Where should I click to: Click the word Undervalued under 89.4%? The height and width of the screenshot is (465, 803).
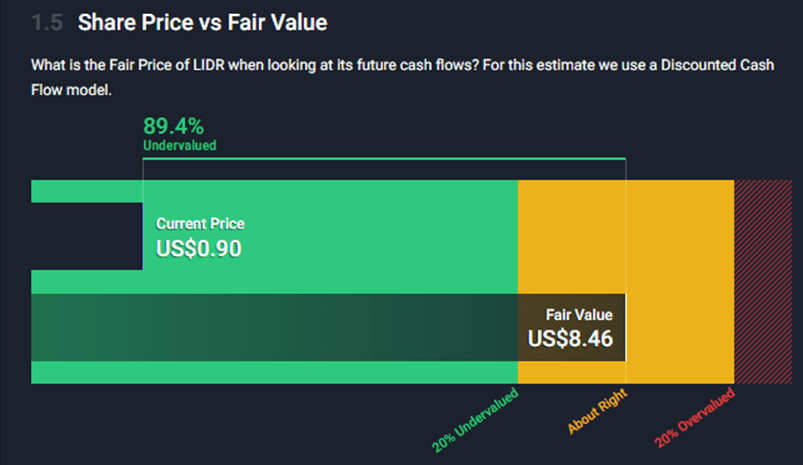(x=180, y=145)
